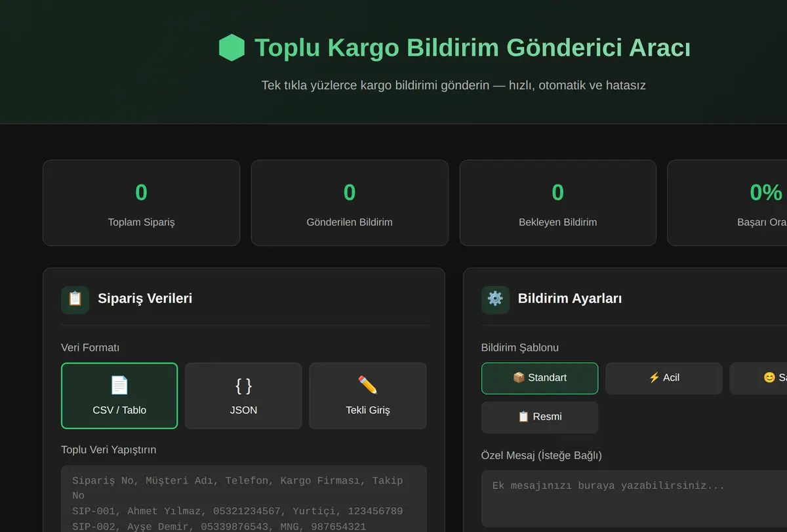Choose the smiley template cut off after Acil
The height and width of the screenshot is (532, 787).
click(x=759, y=378)
